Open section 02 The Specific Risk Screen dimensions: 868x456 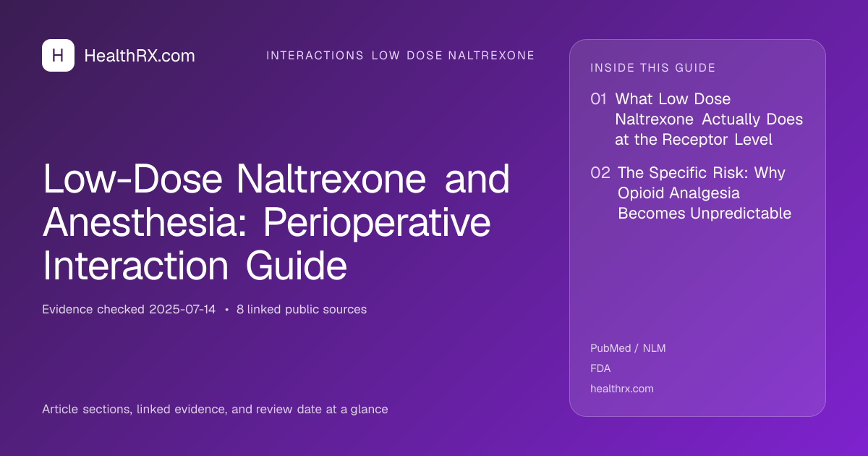coord(692,193)
